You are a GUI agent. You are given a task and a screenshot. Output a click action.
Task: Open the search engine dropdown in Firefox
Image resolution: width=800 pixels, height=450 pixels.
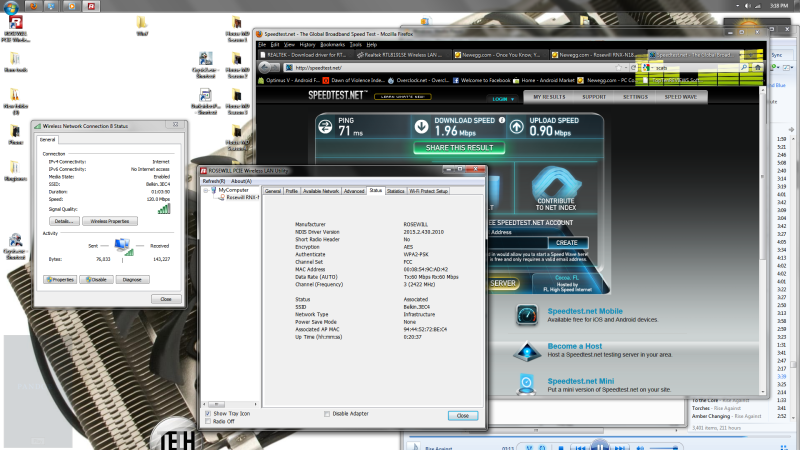click(647, 67)
